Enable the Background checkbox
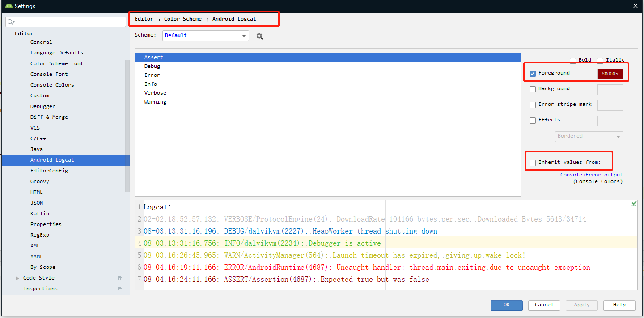The height and width of the screenshot is (318, 644). [x=533, y=89]
